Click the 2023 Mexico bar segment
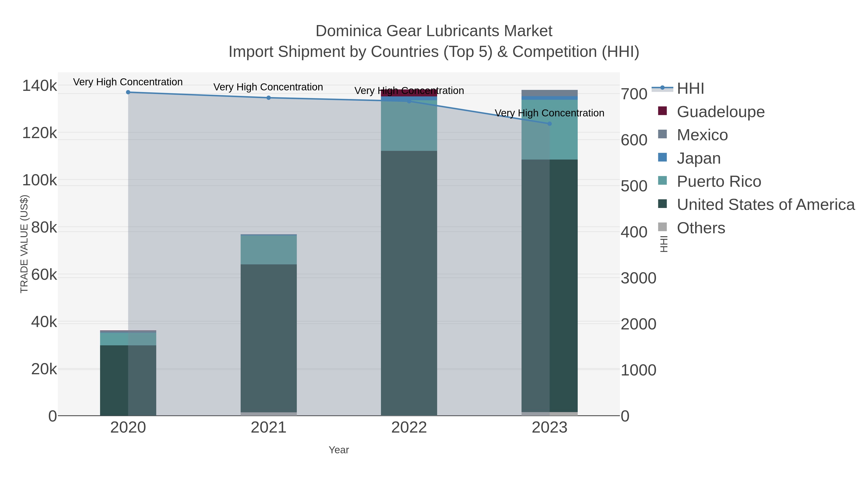The width and height of the screenshot is (868, 488). pos(549,93)
